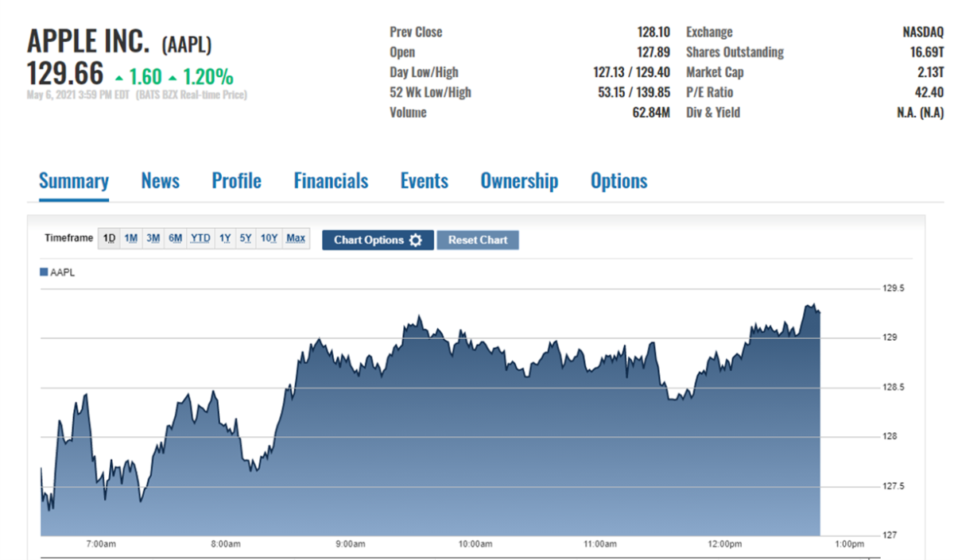This screenshot has height=560, width=954.
Task: View the Financials tab
Action: coord(331,181)
